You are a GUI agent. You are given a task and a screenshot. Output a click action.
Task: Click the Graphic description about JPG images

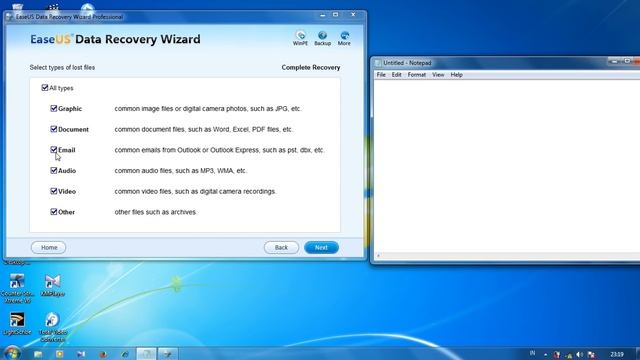[x=208, y=109]
